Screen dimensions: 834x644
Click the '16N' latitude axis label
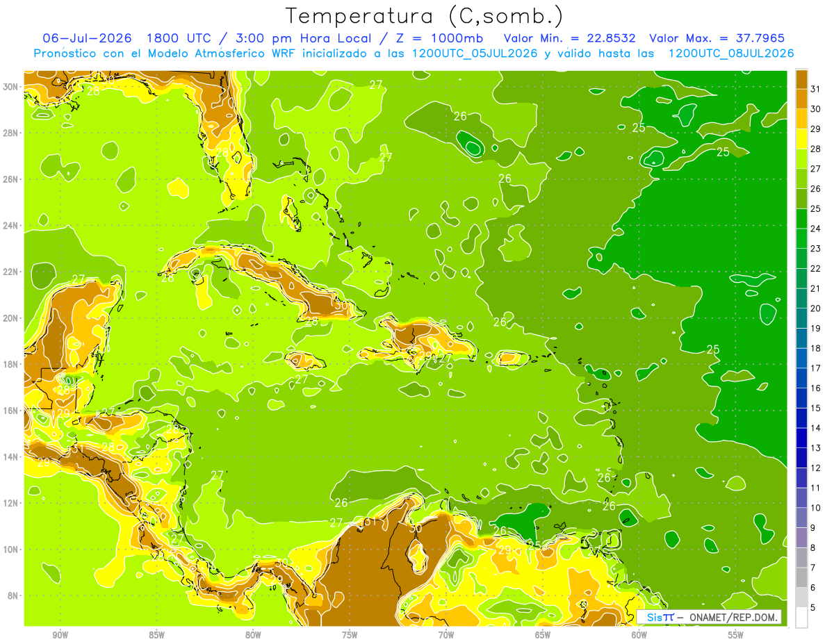(x=12, y=410)
